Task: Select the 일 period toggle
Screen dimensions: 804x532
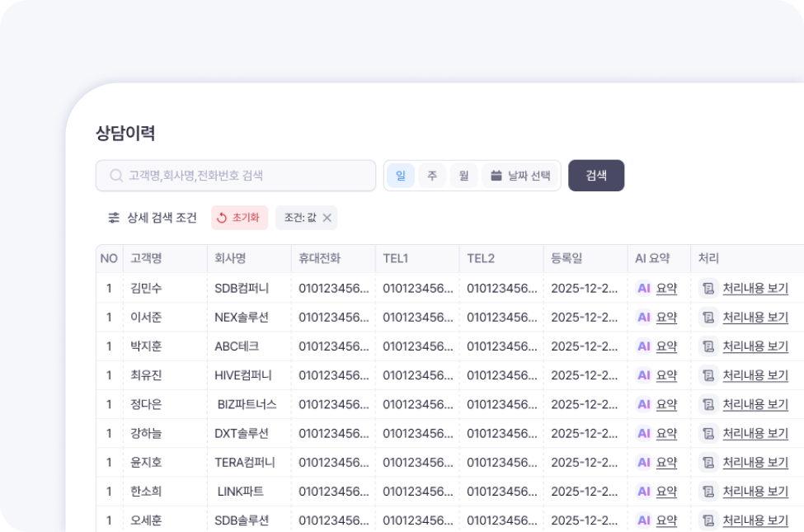Action: [x=401, y=176]
